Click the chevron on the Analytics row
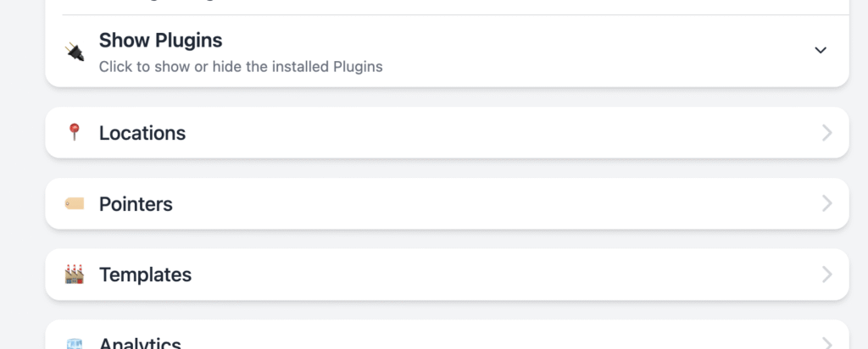 pyautogui.click(x=826, y=343)
